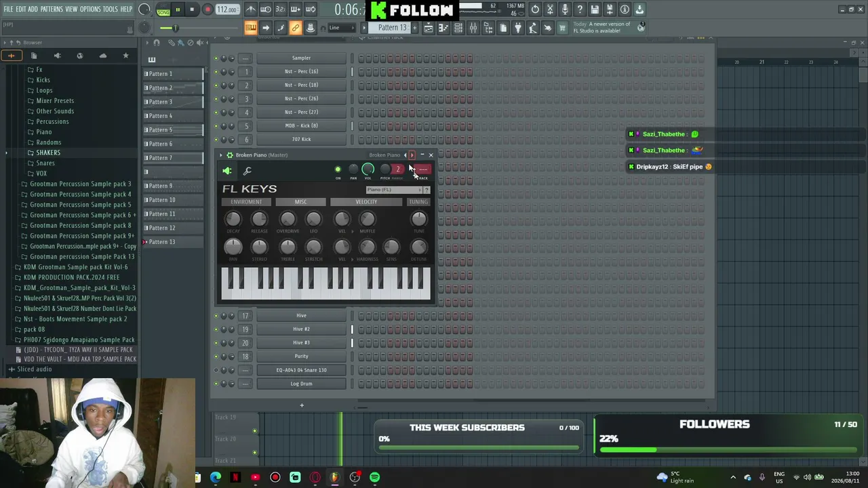Toggle the FL Keys ON indicator light

[x=338, y=169]
